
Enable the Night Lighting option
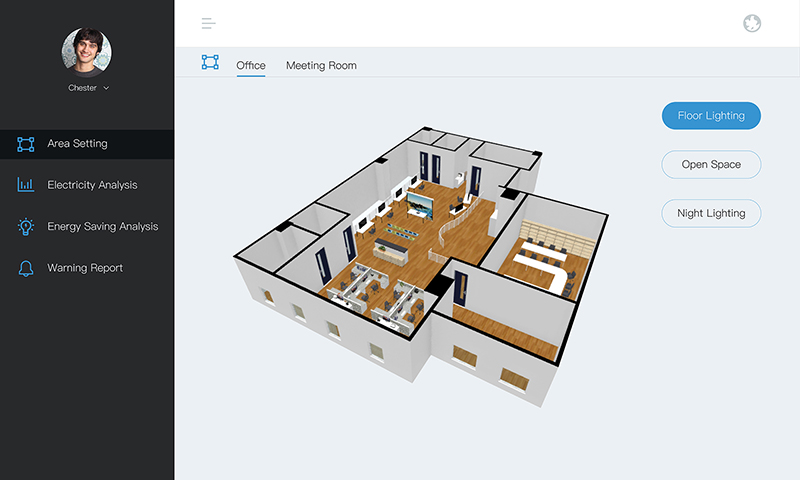point(711,213)
